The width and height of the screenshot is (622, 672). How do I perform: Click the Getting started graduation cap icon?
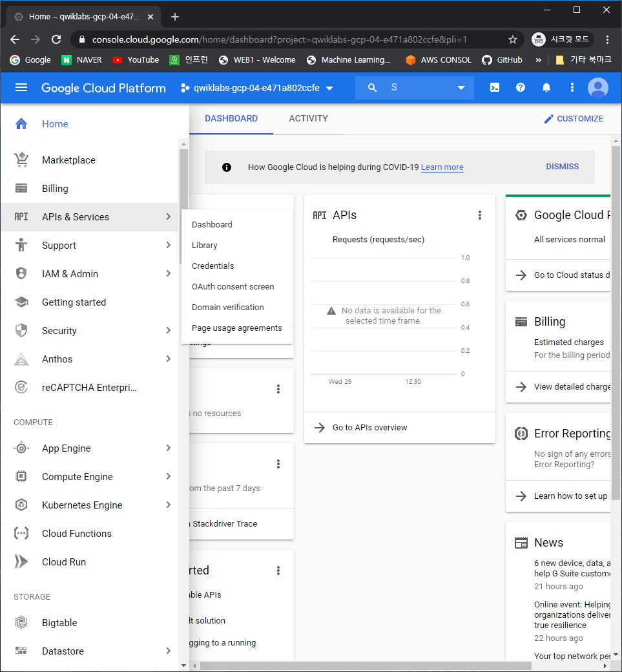21,302
